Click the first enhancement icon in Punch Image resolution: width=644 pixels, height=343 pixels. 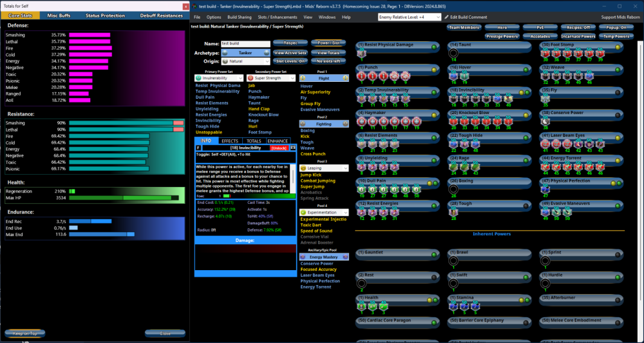pos(361,75)
